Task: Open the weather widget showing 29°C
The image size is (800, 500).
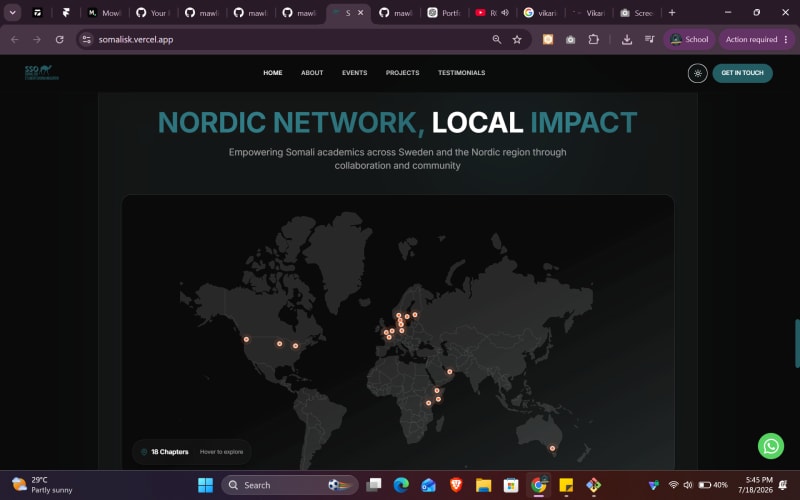Action: point(42,485)
